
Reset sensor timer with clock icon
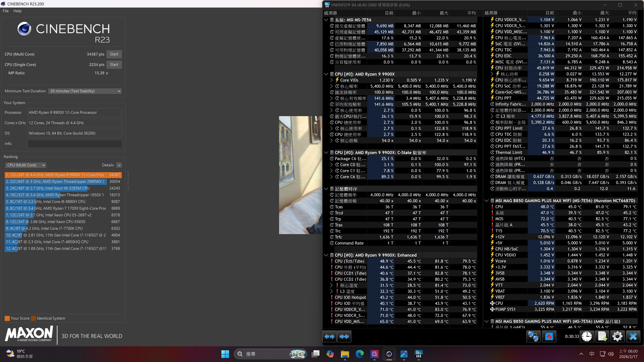(x=587, y=337)
